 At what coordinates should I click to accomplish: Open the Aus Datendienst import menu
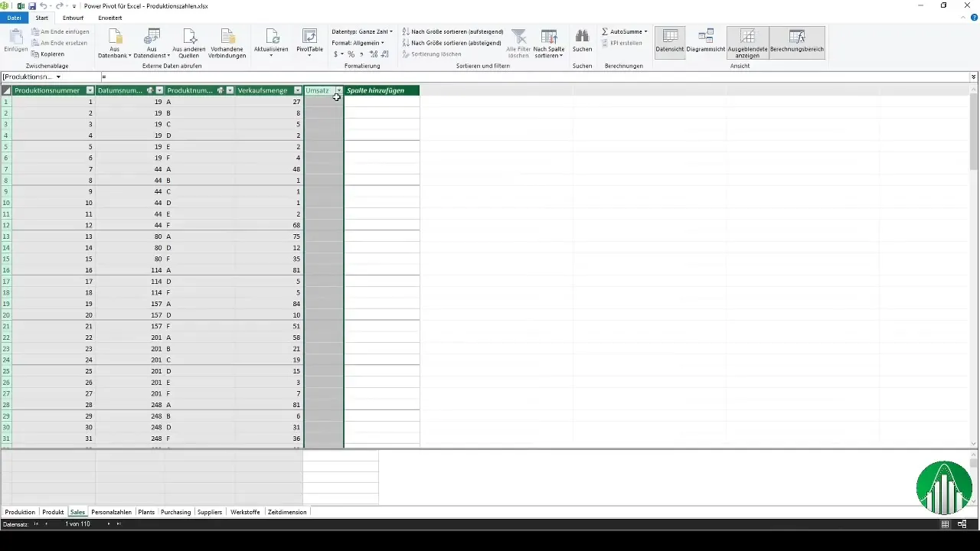(x=152, y=43)
